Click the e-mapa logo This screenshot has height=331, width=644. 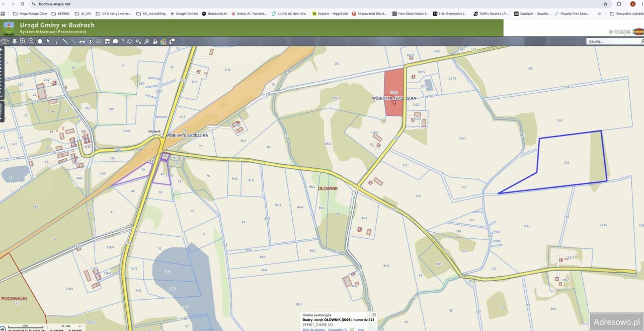[x=625, y=31]
